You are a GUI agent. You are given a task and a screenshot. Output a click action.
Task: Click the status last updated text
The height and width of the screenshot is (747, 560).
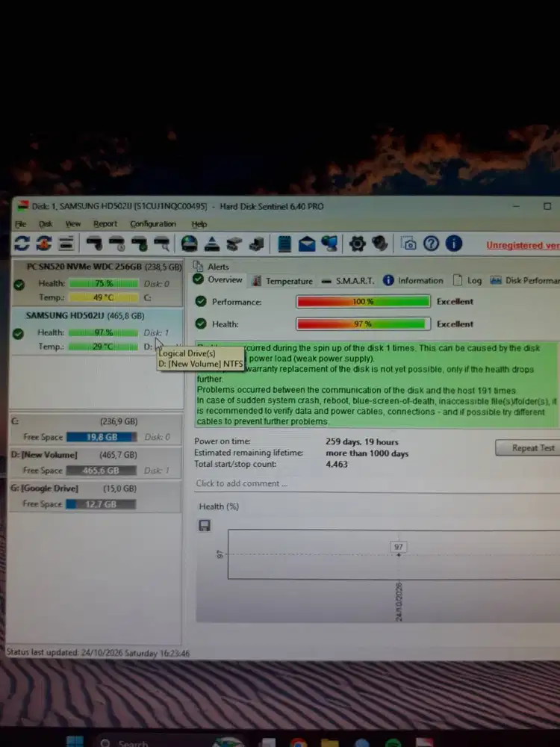coord(98,653)
